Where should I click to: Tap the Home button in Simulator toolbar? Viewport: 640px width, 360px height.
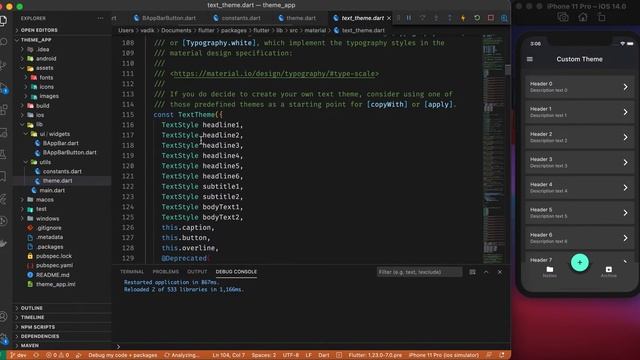(583, 17)
